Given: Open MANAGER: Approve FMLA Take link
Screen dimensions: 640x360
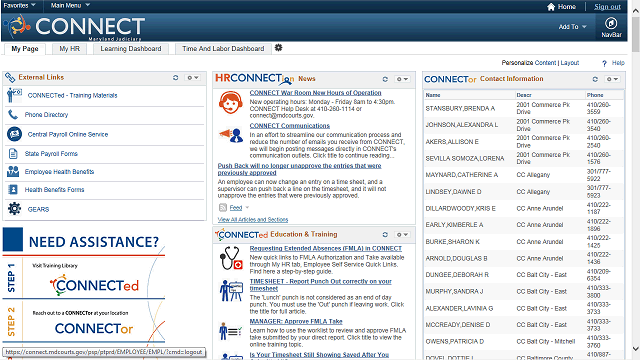Looking at the screenshot, I should pyautogui.click(x=296, y=321).
